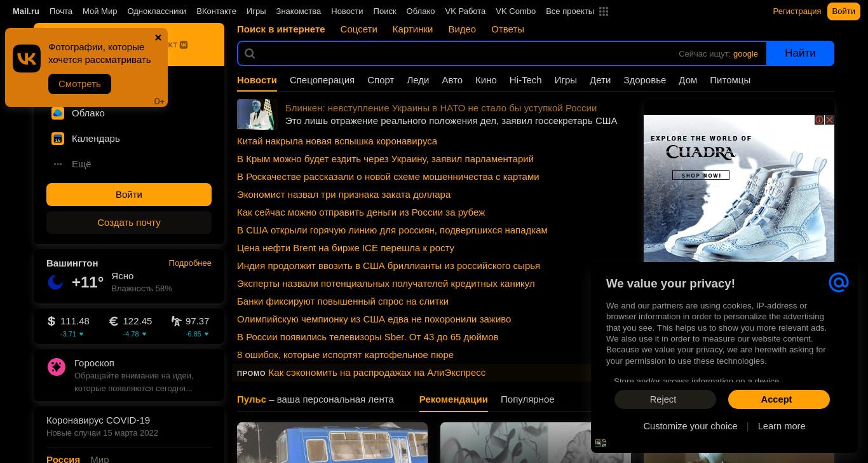Open the Гороскоп horoscope icon
The height and width of the screenshot is (463, 868).
pos(57,367)
